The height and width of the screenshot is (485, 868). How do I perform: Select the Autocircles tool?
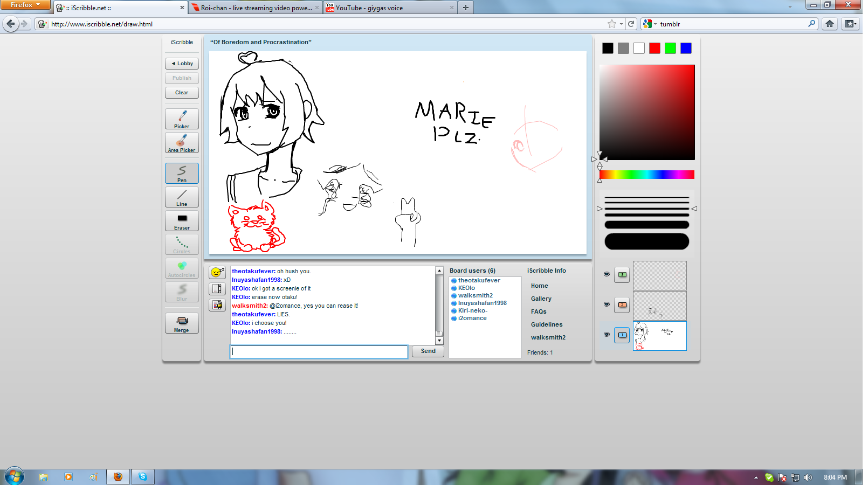tap(182, 268)
